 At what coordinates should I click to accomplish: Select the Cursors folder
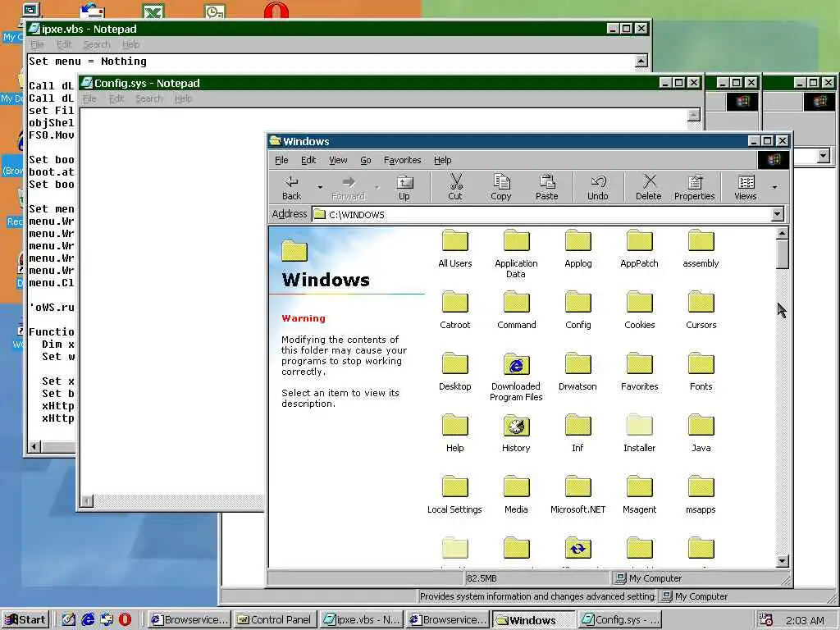pos(701,311)
